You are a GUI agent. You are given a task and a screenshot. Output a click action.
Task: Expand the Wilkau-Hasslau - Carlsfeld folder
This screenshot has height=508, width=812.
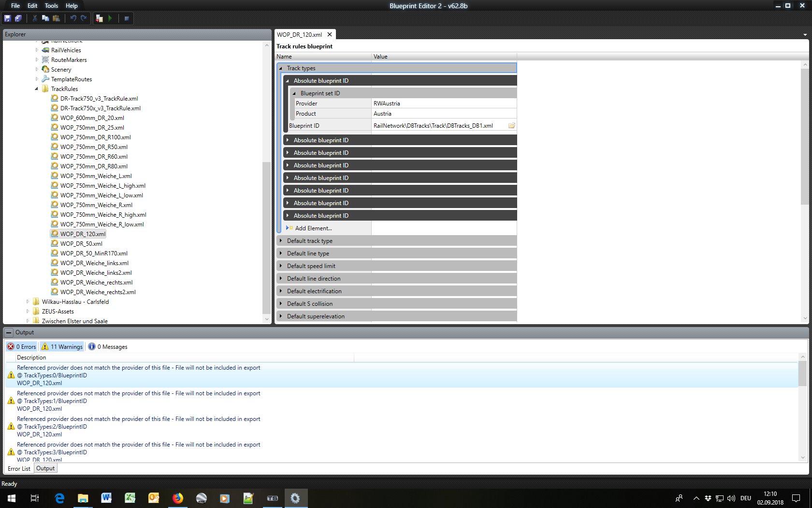pyautogui.click(x=28, y=301)
